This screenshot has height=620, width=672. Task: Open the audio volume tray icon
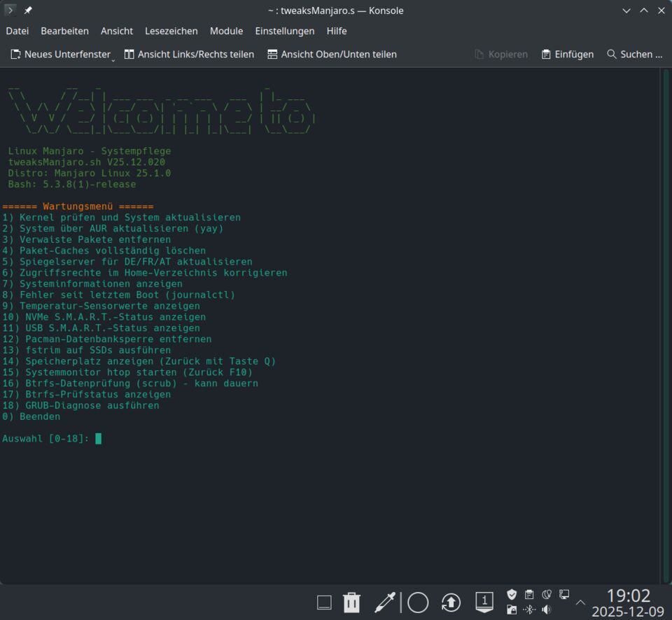(x=547, y=610)
